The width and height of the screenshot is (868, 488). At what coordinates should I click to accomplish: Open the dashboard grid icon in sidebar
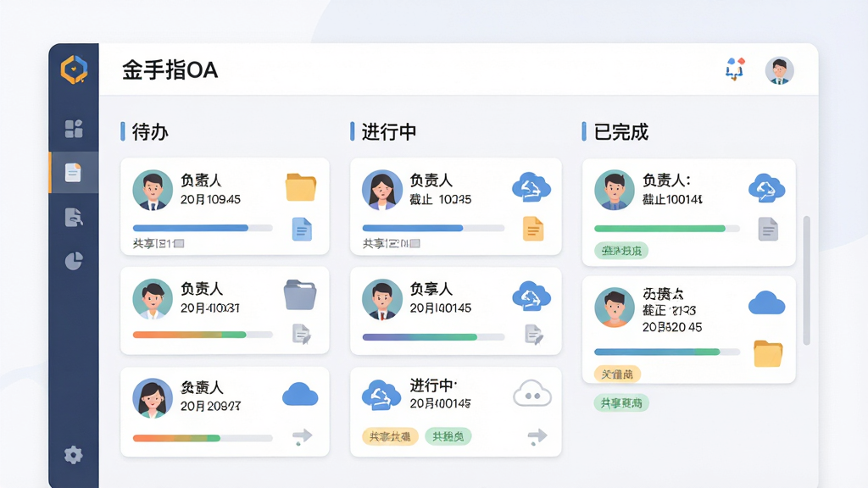coord(74,129)
